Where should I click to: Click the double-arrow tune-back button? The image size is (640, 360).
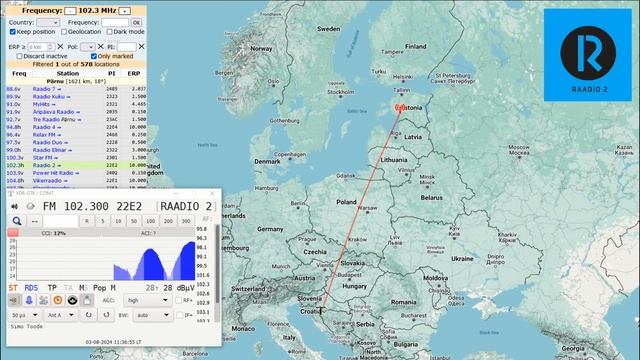(x=35, y=221)
